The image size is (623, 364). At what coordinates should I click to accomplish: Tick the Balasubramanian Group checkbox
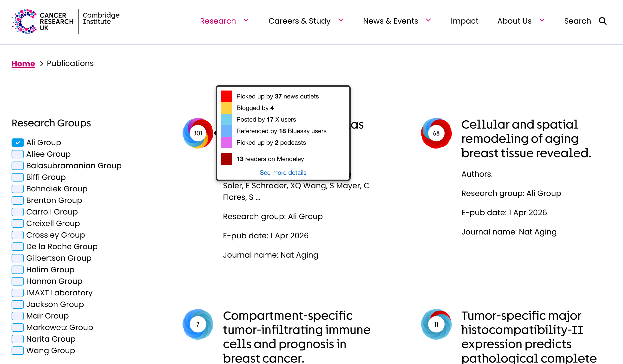pyautogui.click(x=18, y=166)
